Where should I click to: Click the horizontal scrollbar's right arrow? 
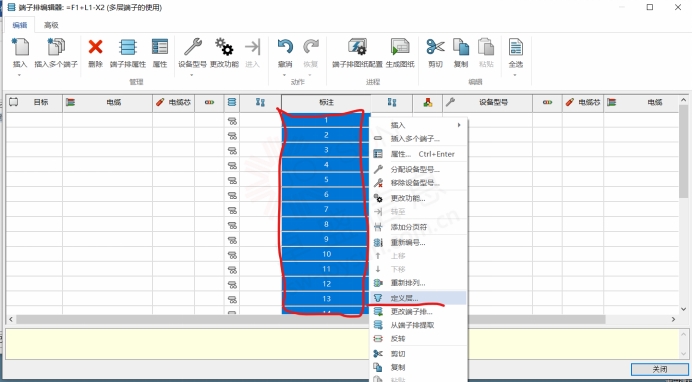(x=674, y=319)
